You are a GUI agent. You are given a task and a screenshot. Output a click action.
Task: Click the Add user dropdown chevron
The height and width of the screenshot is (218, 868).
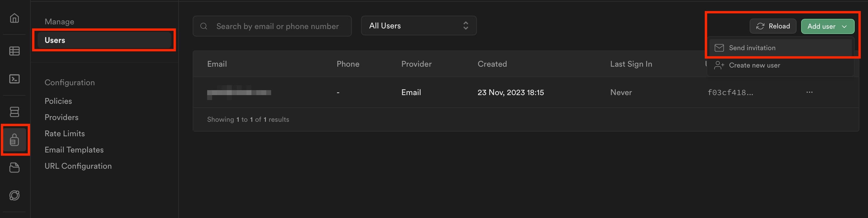pyautogui.click(x=844, y=26)
